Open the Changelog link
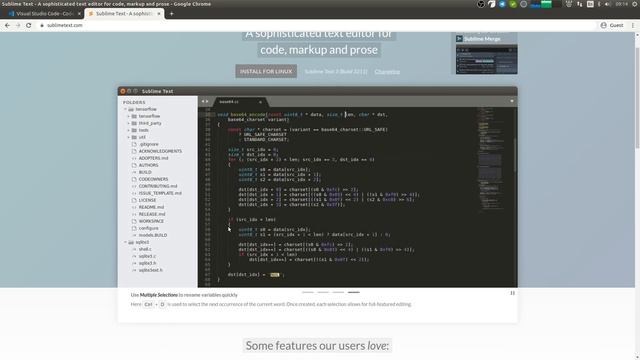Screen dimensions: 640x360 (387, 71)
